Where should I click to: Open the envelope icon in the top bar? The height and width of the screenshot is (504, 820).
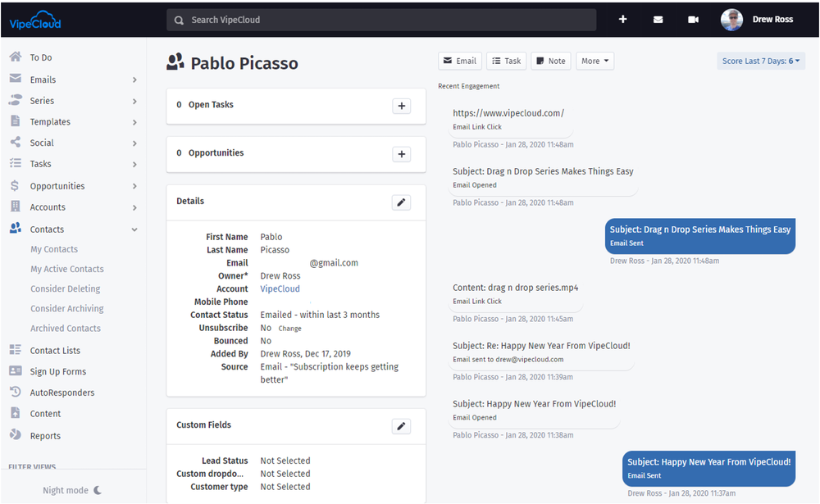[658, 19]
